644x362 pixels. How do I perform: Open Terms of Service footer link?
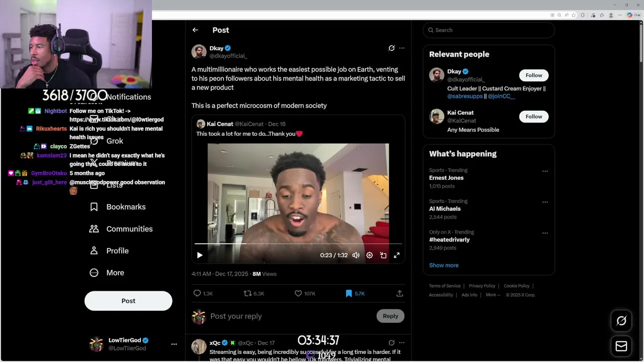pyautogui.click(x=445, y=286)
